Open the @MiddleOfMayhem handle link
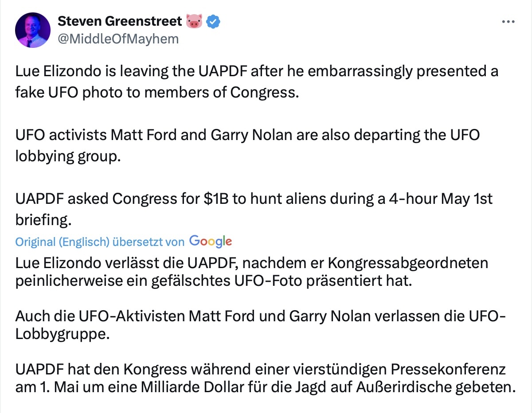The image size is (532, 413). point(118,39)
